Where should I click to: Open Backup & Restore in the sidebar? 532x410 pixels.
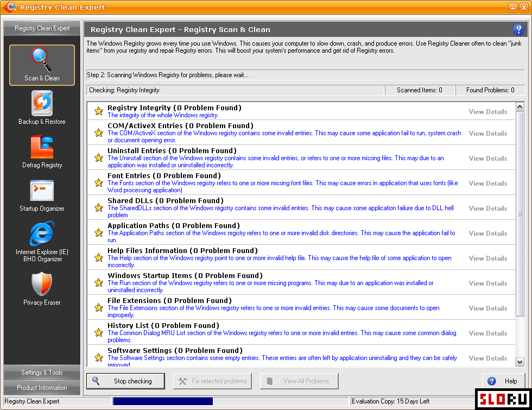(x=42, y=108)
